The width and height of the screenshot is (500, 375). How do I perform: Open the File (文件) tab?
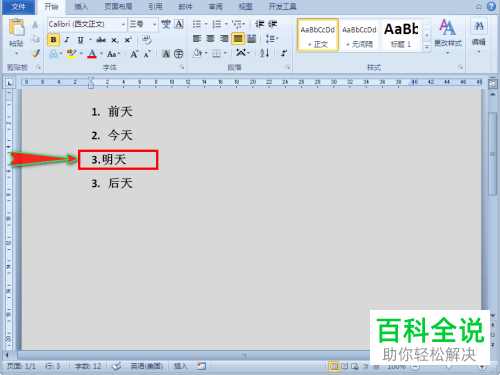(18, 7)
